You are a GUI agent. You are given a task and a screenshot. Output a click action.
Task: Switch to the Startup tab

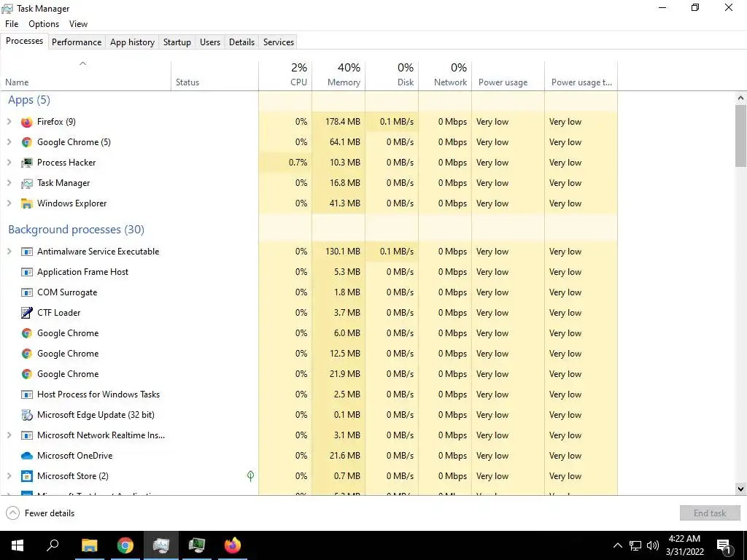pos(177,42)
